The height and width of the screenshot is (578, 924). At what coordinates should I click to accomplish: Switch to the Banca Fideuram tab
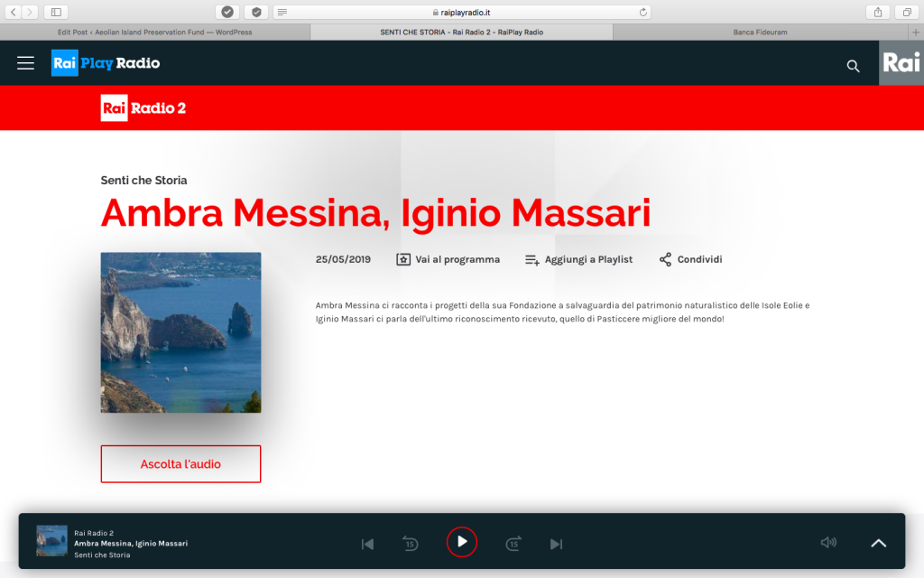click(760, 33)
